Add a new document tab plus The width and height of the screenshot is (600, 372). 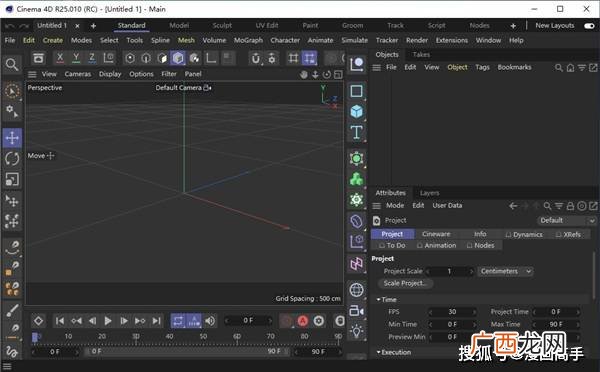[93, 26]
